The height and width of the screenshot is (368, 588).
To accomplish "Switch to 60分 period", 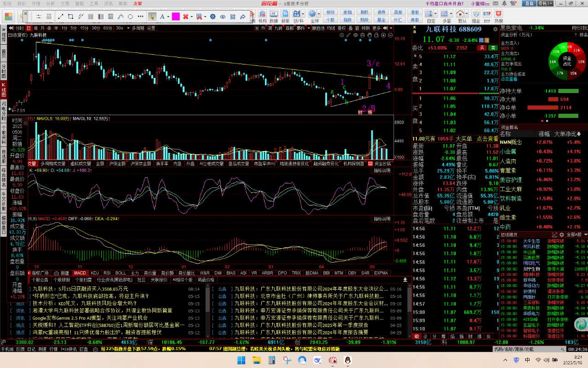I will [107, 28].
